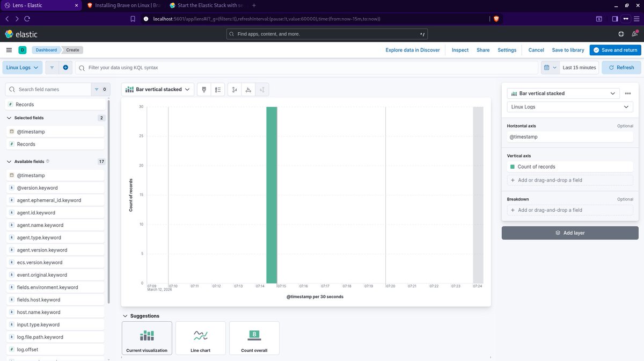The height and width of the screenshot is (361, 644).
Task: Select the Line chart suggestion
Action: coord(201,338)
